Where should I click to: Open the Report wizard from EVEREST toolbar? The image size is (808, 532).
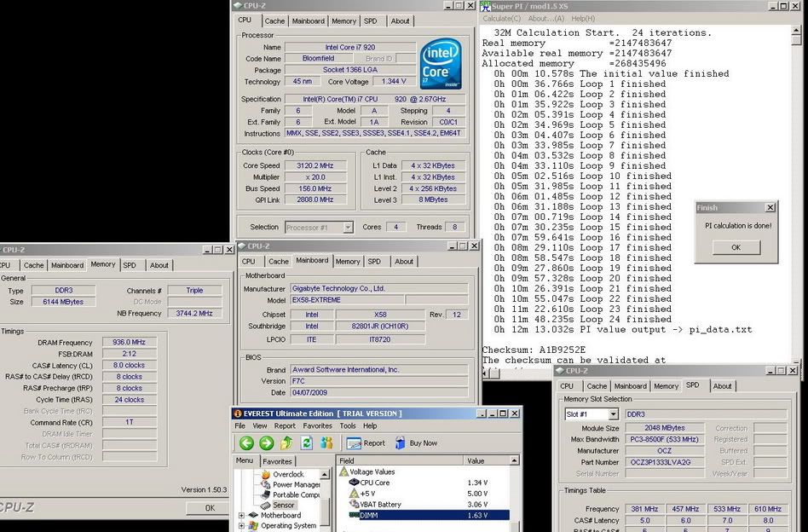pos(366,443)
